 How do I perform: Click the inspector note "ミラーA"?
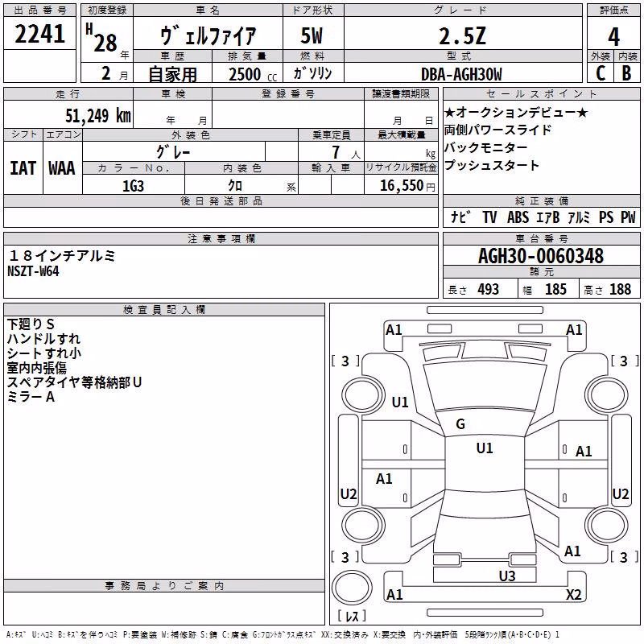[31, 396]
